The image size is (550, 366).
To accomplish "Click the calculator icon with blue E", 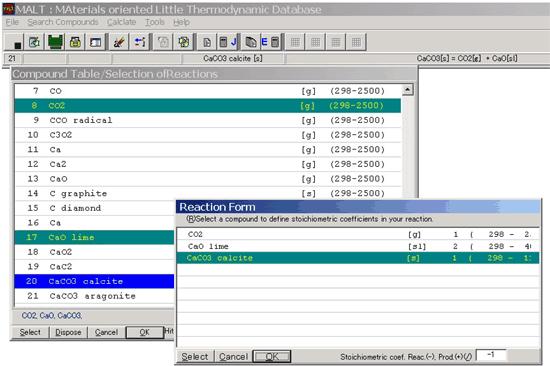I will tap(270, 42).
